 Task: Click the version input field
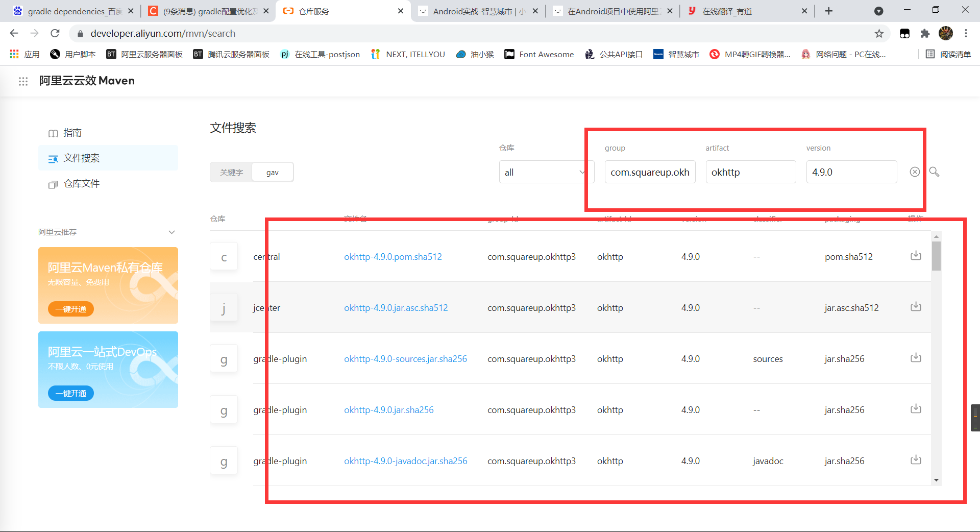point(851,172)
